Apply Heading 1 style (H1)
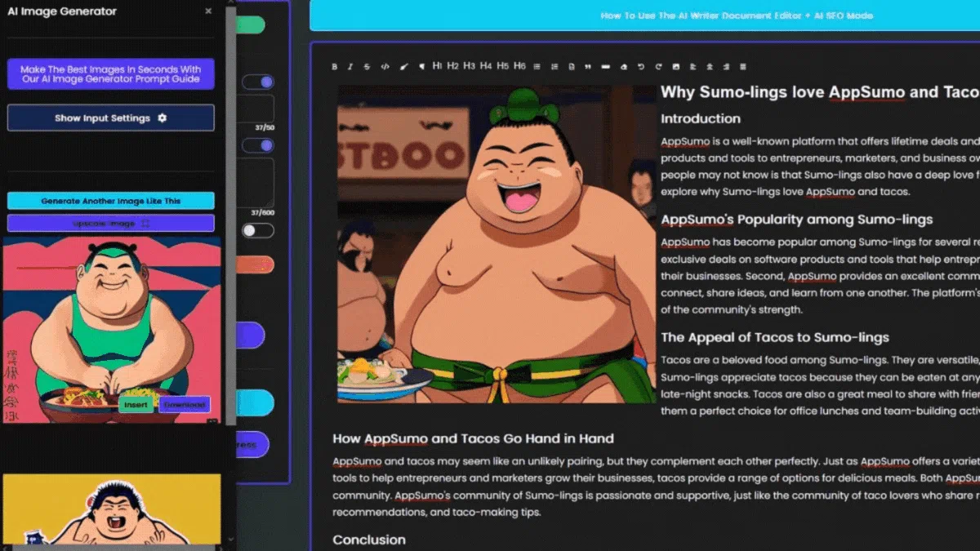 point(437,65)
